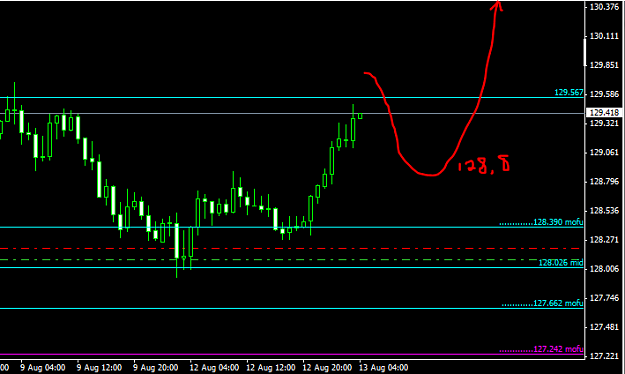Click the 128.796 price scale value

[604, 182]
